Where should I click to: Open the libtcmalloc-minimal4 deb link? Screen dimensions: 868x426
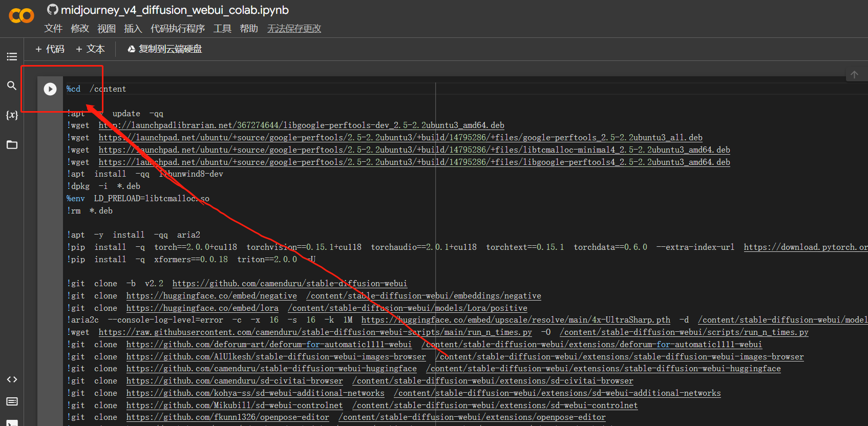tap(414, 150)
